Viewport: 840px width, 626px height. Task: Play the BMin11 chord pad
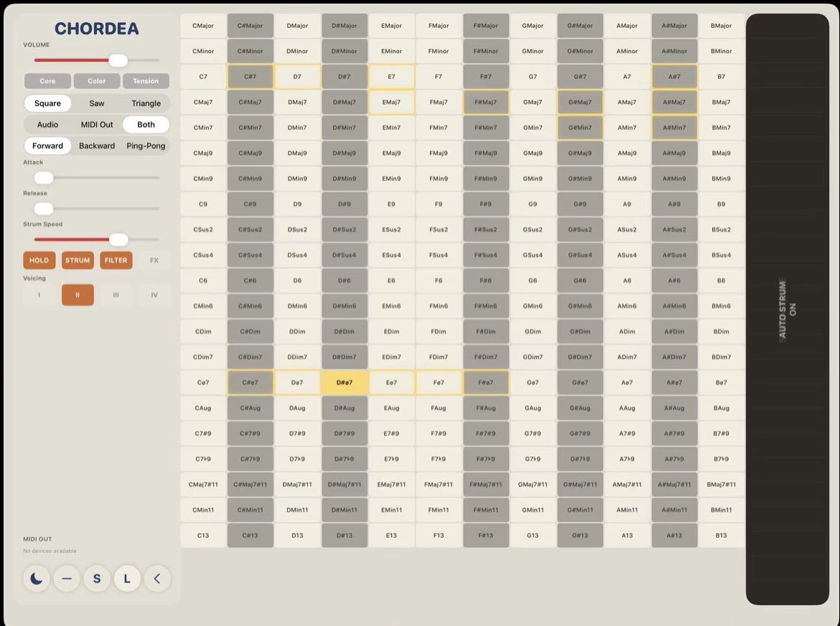coord(721,510)
